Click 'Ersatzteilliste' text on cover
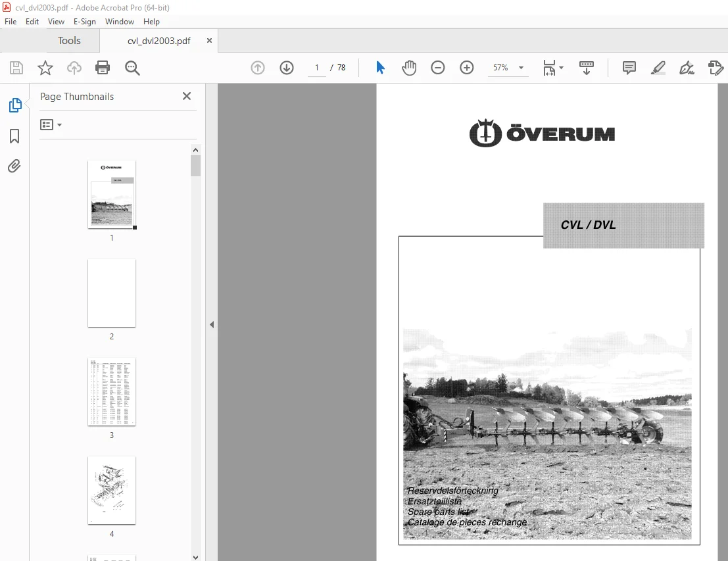This screenshot has width=728, height=561. coord(435,501)
